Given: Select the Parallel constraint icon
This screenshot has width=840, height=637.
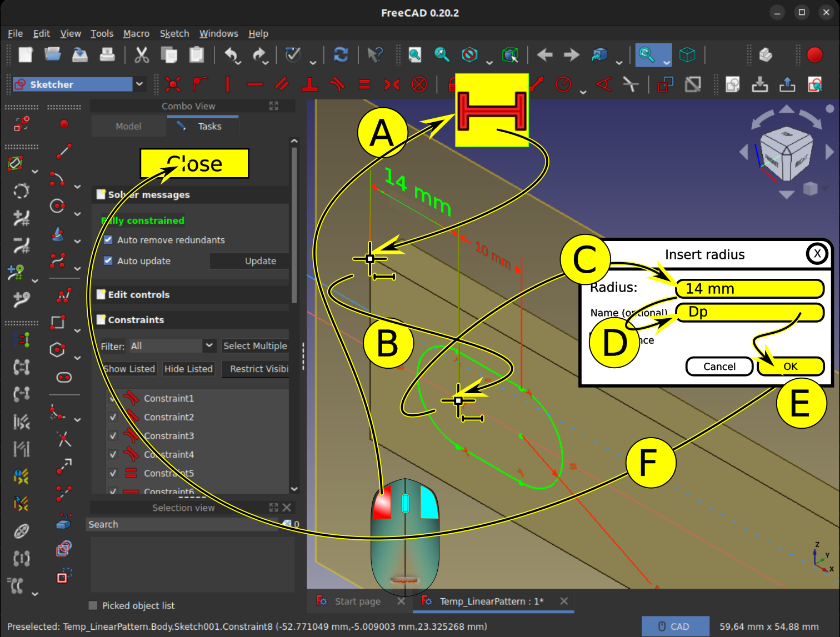Looking at the screenshot, I should [282, 84].
